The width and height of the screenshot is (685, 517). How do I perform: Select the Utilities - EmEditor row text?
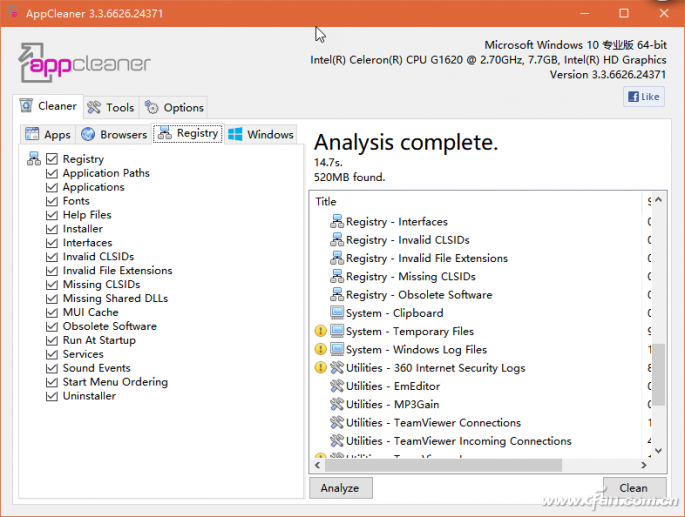click(x=393, y=386)
